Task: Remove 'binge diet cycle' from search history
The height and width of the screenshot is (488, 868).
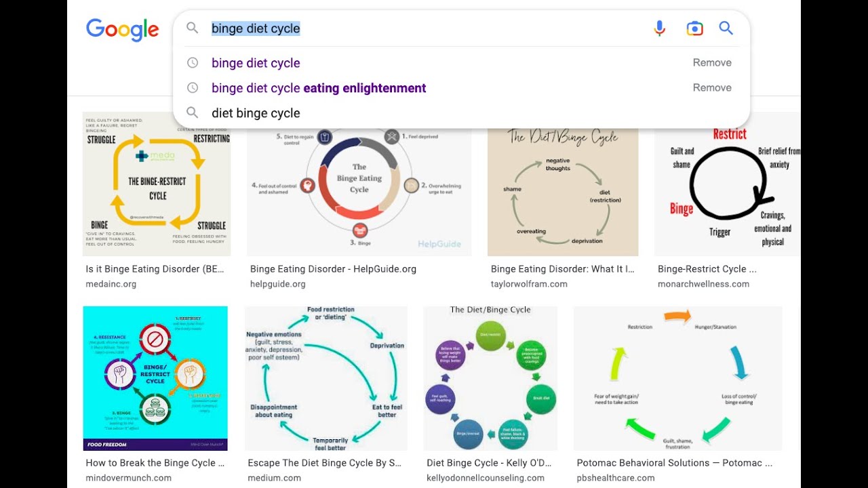Action: tap(711, 63)
